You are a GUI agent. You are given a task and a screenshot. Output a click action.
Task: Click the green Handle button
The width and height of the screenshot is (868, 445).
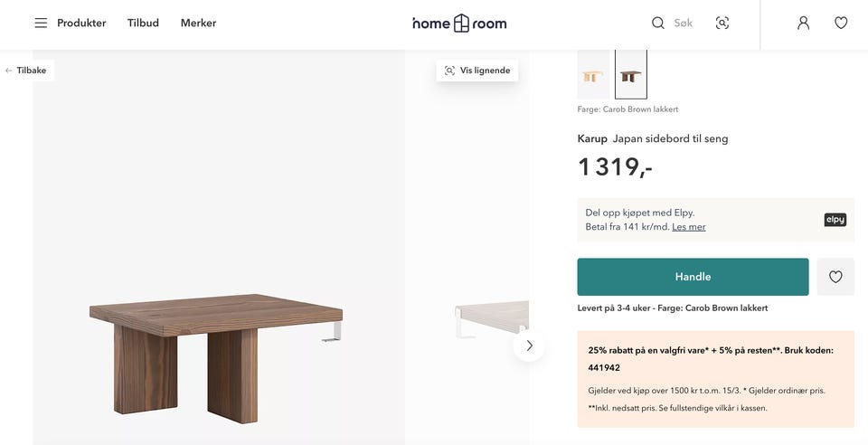693,277
